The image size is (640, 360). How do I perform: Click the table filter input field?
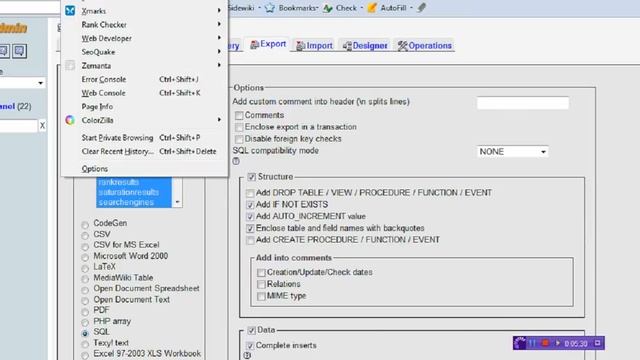click(x=18, y=126)
